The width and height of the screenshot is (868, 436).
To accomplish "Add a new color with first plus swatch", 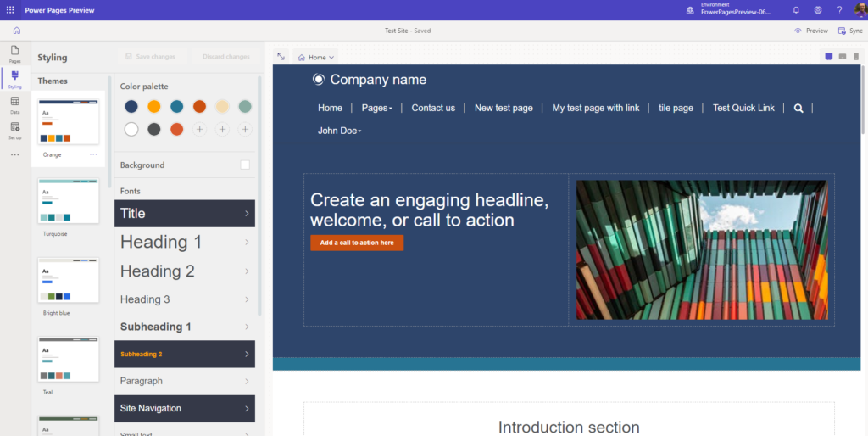I will (x=199, y=130).
